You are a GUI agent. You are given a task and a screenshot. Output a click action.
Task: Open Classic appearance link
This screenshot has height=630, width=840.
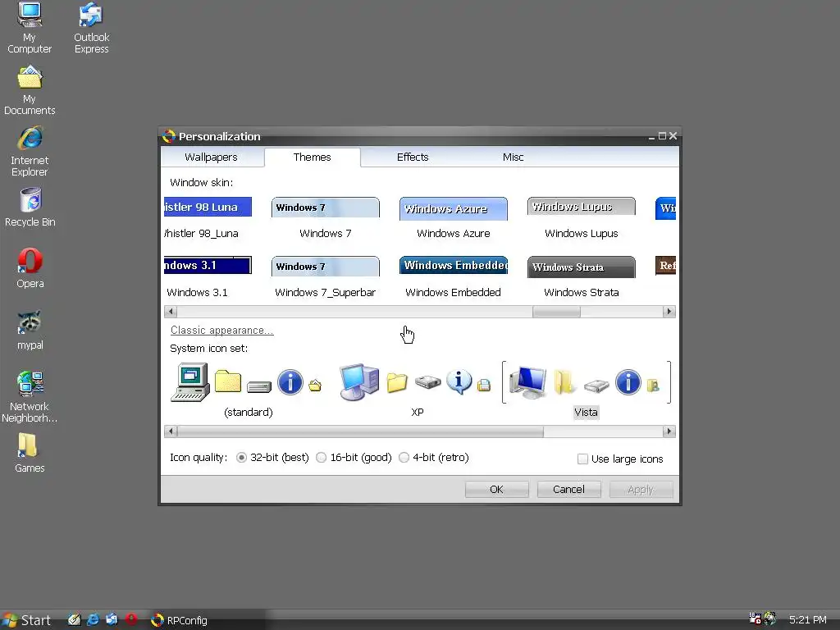point(221,330)
